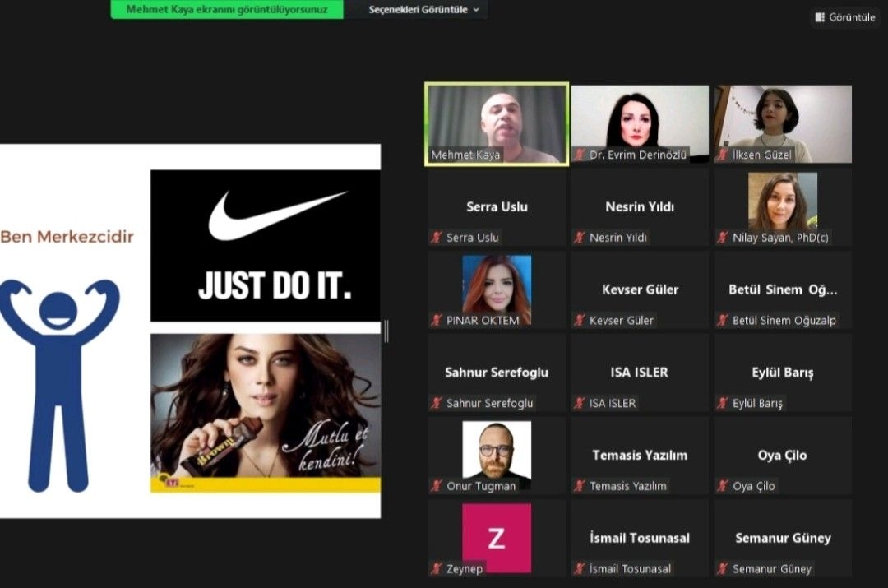Click the large ISA ISLER name tile
The height and width of the screenshot is (588, 888).
[640, 373]
